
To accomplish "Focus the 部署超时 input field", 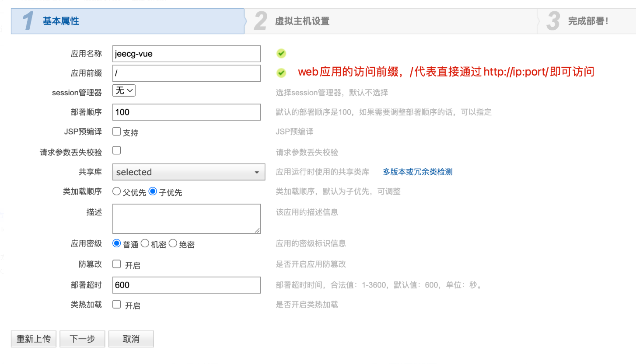I will tap(186, 285).
